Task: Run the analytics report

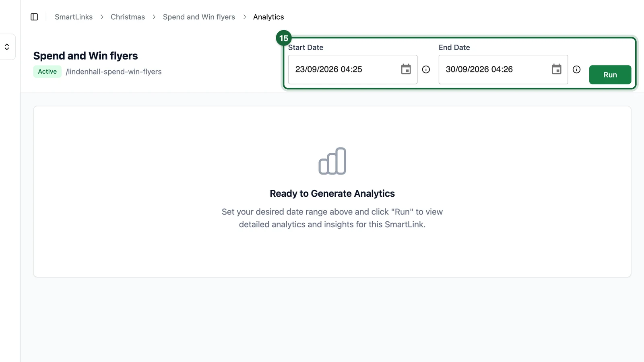Action: click(610, 75)
